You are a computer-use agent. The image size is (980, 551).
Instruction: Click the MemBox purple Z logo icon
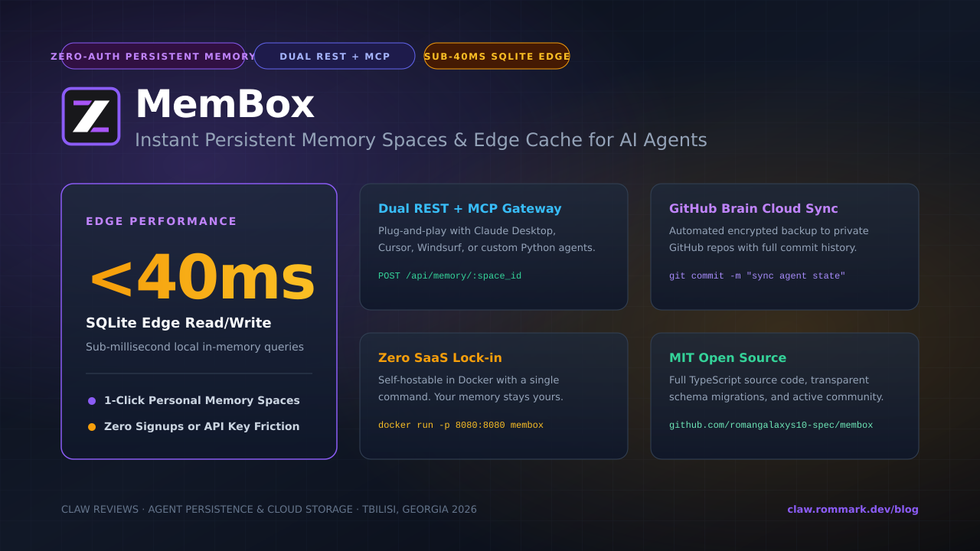pyautogui.click(x=91, y=116)
